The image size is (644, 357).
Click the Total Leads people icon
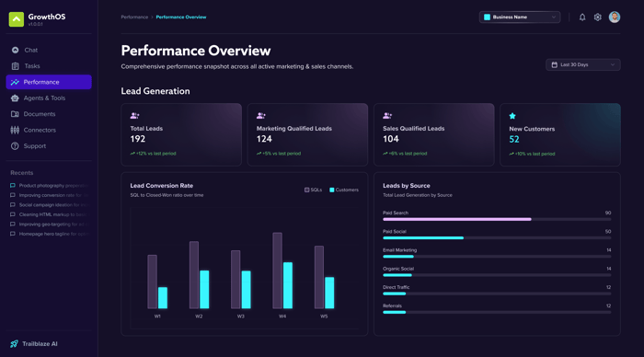pos(134,116)
